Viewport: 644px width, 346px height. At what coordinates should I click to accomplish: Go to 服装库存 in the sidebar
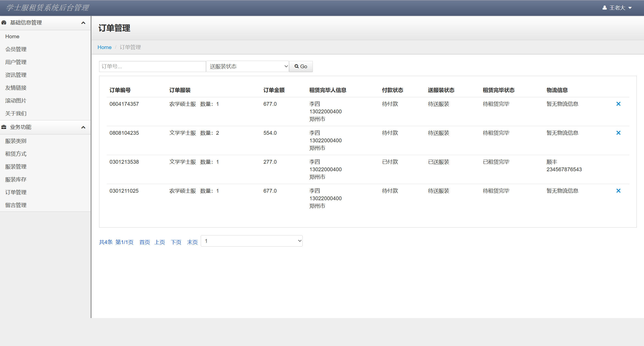click(x=16, y=180)
